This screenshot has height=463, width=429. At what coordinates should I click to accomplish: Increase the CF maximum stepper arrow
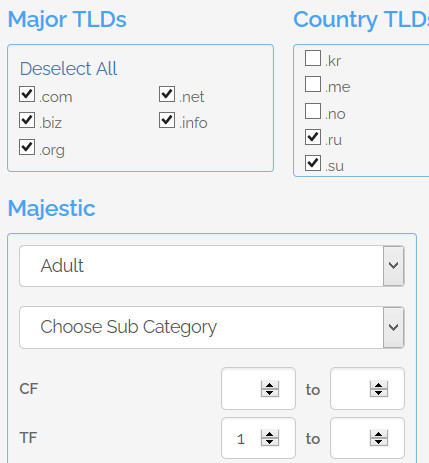[379, 385]
